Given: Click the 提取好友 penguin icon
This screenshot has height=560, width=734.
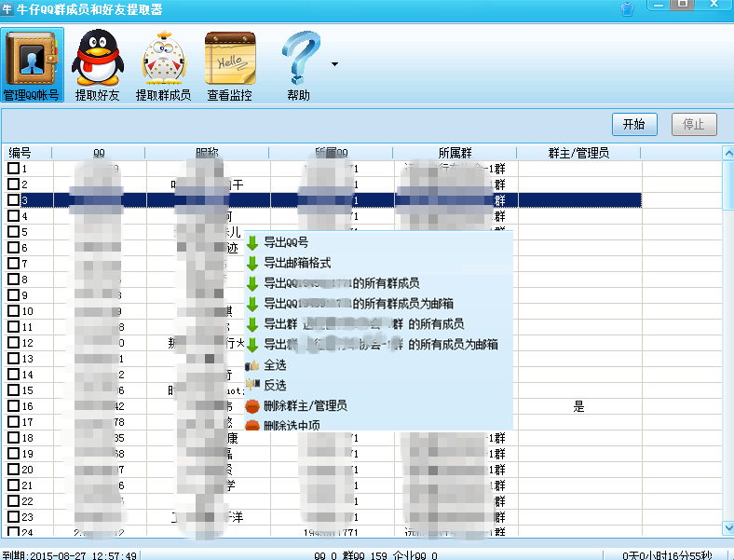Looking at the screenshot, I should click(x=97, y=58).
